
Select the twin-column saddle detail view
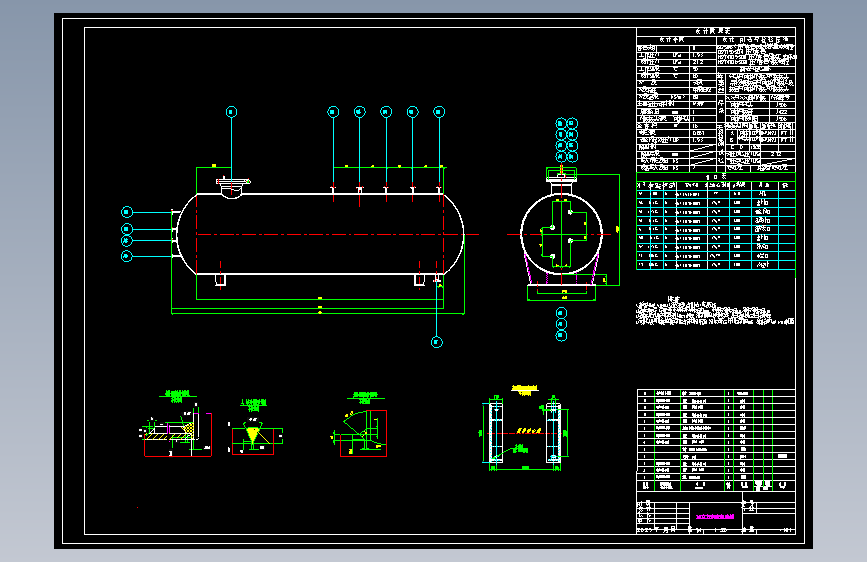(525, 431)
